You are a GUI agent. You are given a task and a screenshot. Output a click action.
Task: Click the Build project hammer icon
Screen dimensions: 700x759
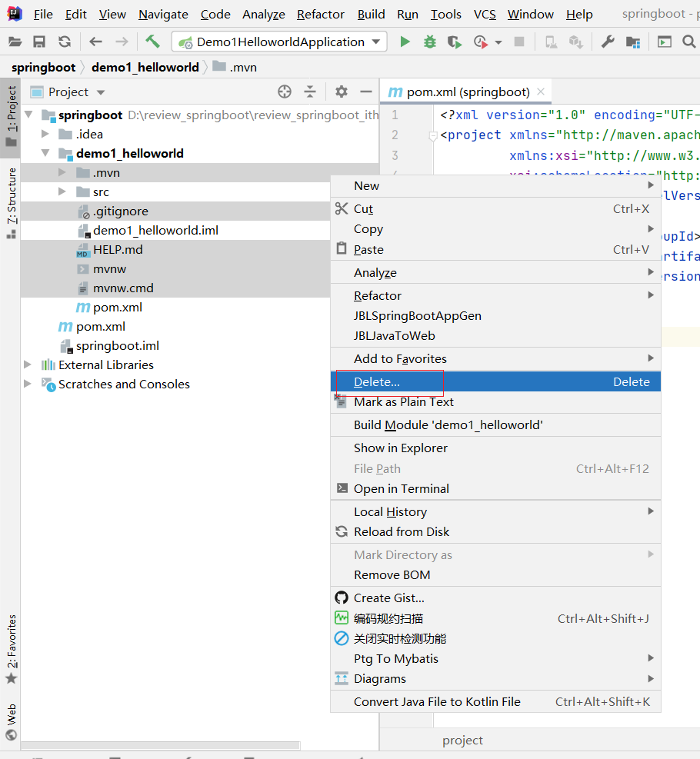click(152, 42)
